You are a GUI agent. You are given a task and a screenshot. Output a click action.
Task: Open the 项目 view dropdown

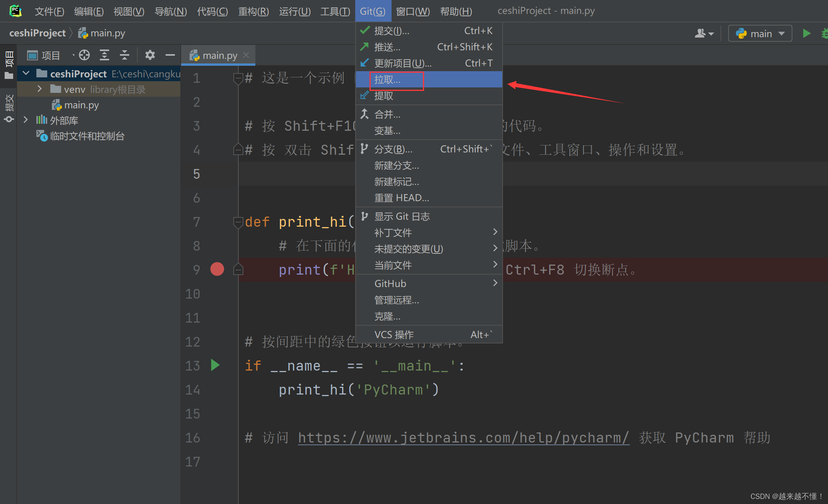pos(50,55)
